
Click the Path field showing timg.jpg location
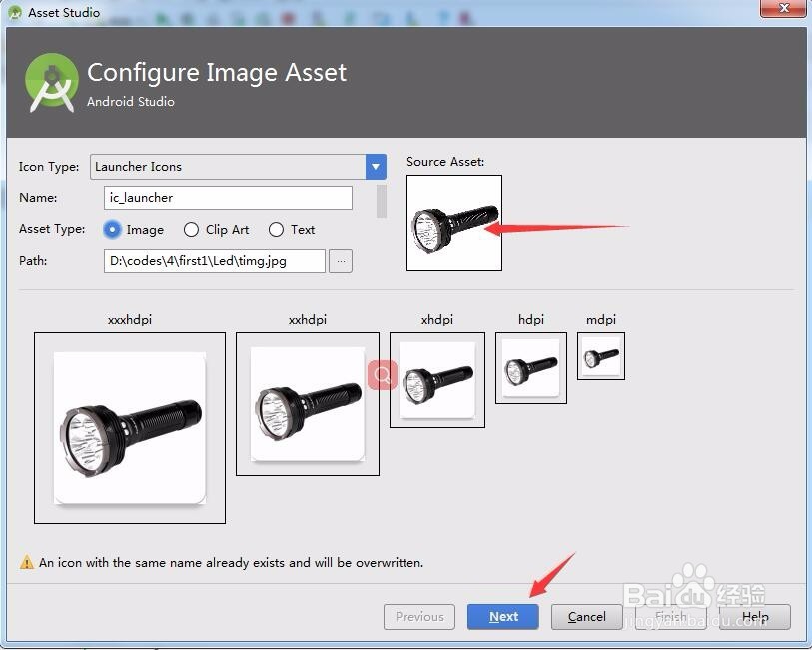point(214,260)
